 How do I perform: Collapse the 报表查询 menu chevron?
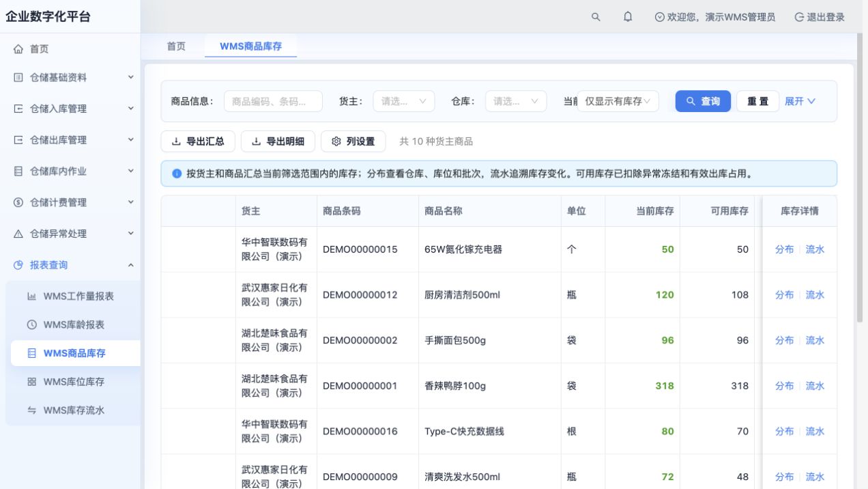coord(131,265)
